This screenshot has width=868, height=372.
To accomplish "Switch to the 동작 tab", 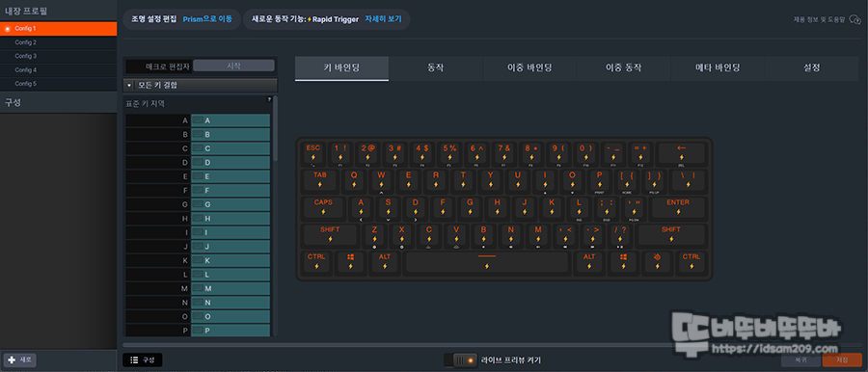I will pyautogui.click(x=436, y=68).
